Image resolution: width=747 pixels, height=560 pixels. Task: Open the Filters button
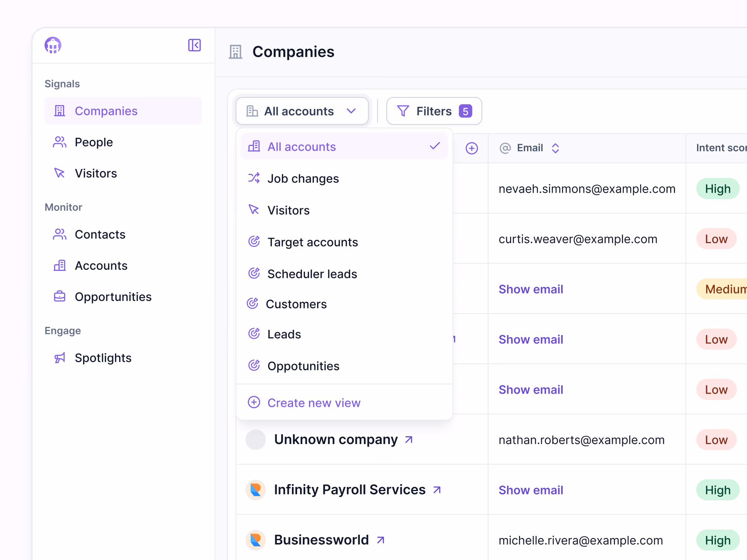tap(434, 111)
